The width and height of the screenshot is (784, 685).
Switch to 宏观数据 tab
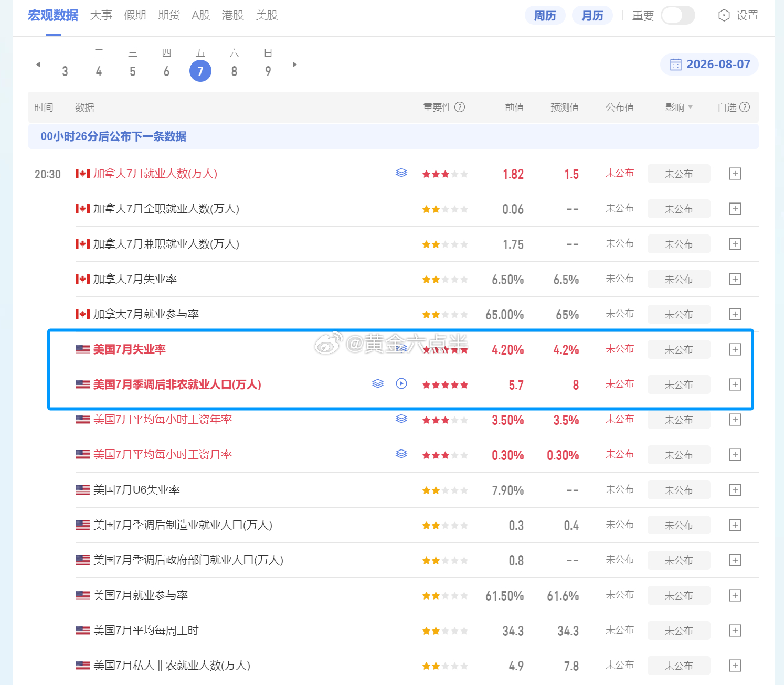(x=53, y=15)
